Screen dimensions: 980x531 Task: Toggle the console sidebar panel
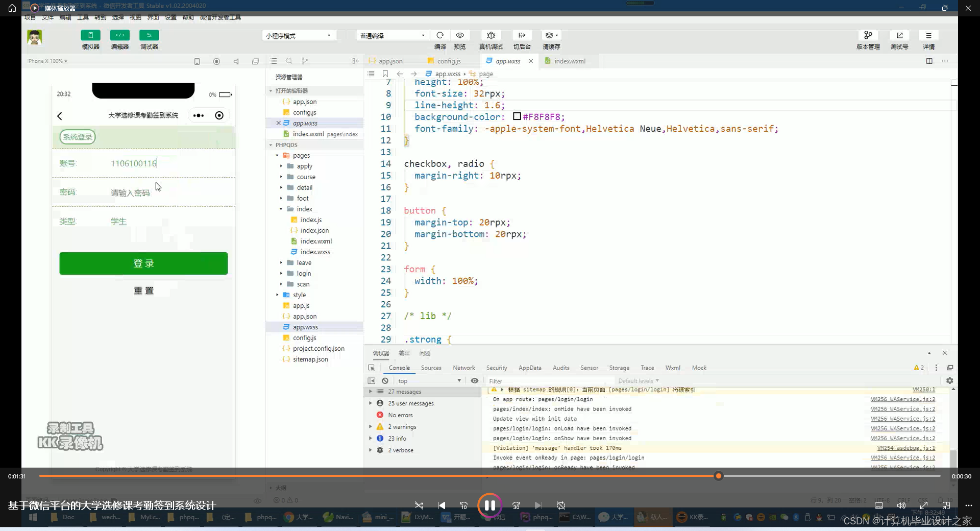coord(372,381)
